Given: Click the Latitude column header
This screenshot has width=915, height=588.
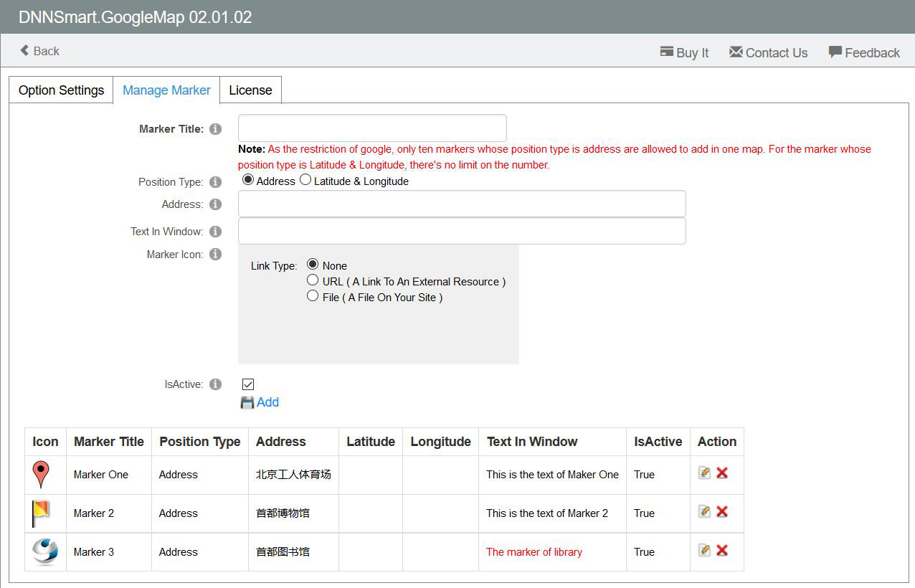Looking at the screenshot, I should click(371, 442).
